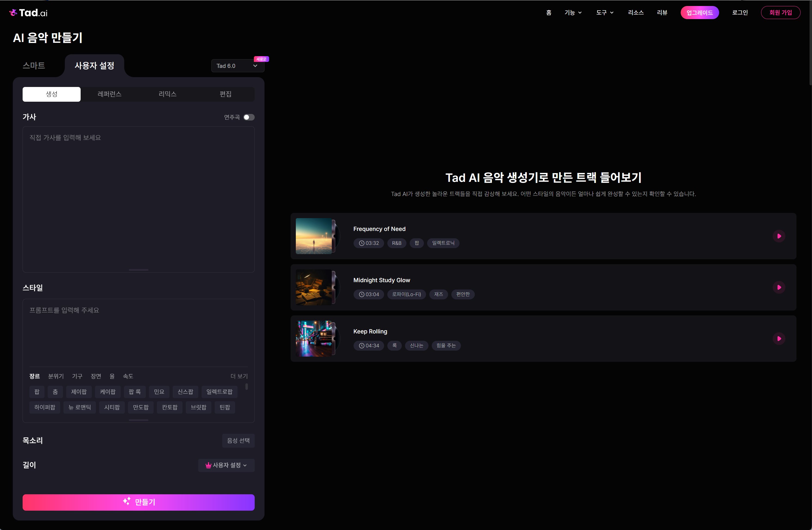Select the 생성 tab
The height and width of the screenshot is (530, 812).
coord(51,94)
